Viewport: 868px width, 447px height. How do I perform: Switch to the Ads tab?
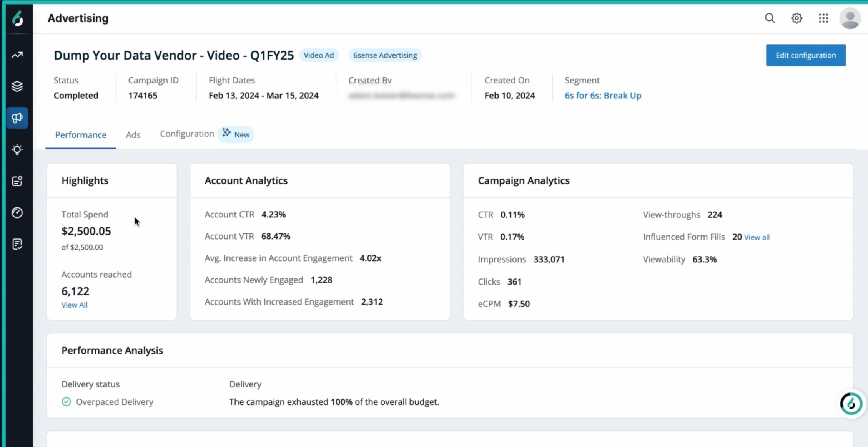click(133, 135)
